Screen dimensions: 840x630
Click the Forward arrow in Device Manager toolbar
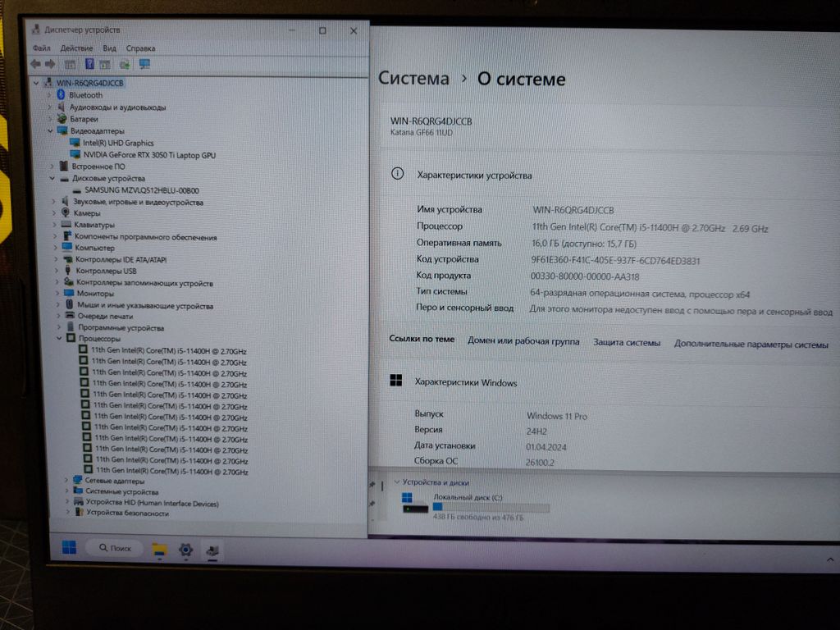point(50,64)
